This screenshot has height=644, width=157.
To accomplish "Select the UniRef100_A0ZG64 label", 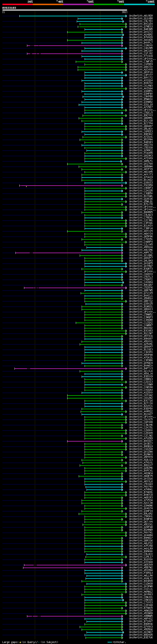I will [141, 89].
